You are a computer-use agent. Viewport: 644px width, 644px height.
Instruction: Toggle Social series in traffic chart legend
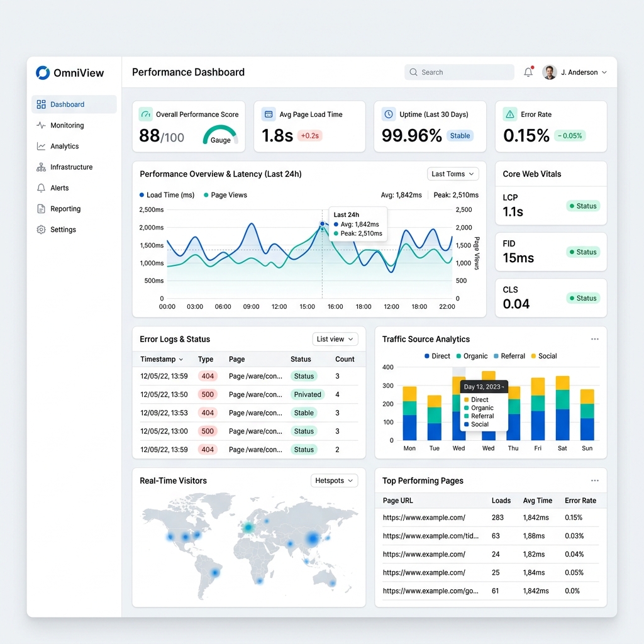[544, 356]
